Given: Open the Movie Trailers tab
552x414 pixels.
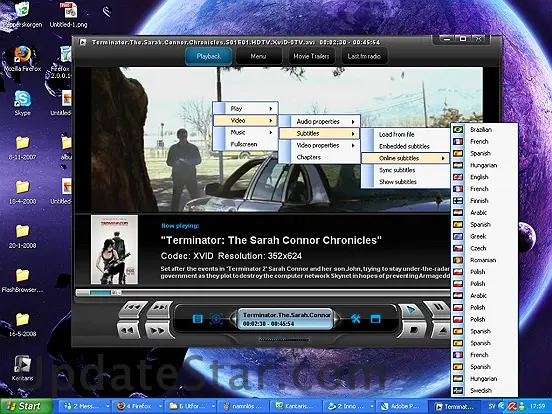Looking at the screenshot, I should (x=311, y=56).
